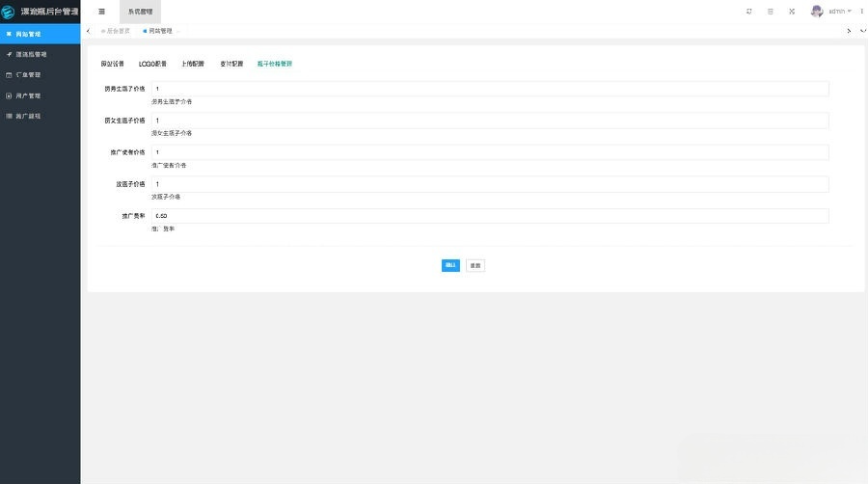Click the 扔男生瓶子价格 input field
Screen dimensions: 868x484
pos(489,89)
